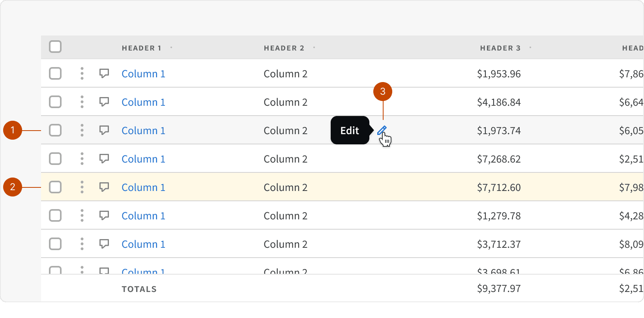Open comment icon in the $4,186.84 row
The image size is (644, 318).
[x=104, y=102]
